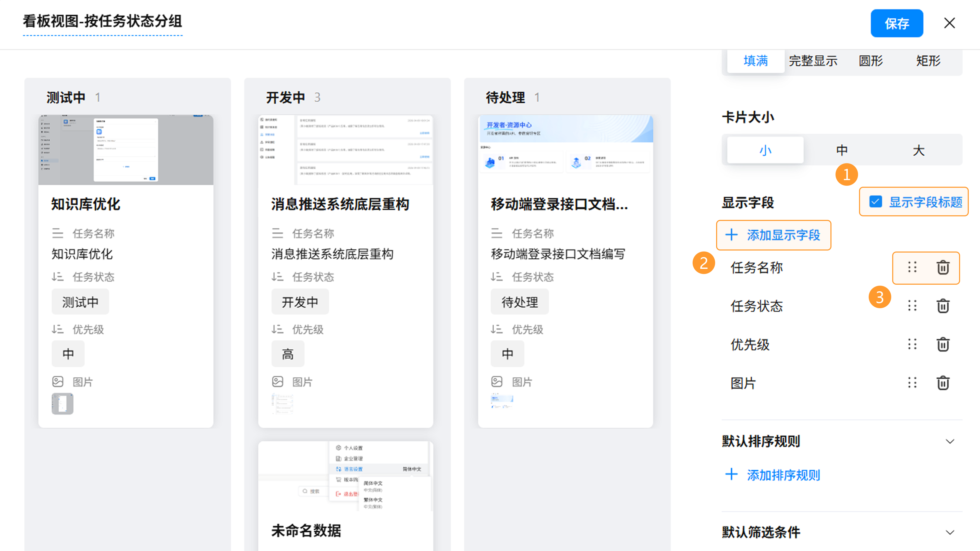Delete the 任务名称 display field
Viewport: 980px width, 551px height.
tap(943, 267)
